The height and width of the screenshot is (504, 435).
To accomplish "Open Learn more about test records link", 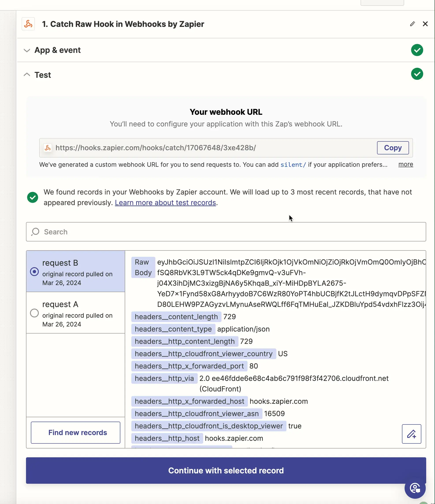I will click(x=165, y=203).
